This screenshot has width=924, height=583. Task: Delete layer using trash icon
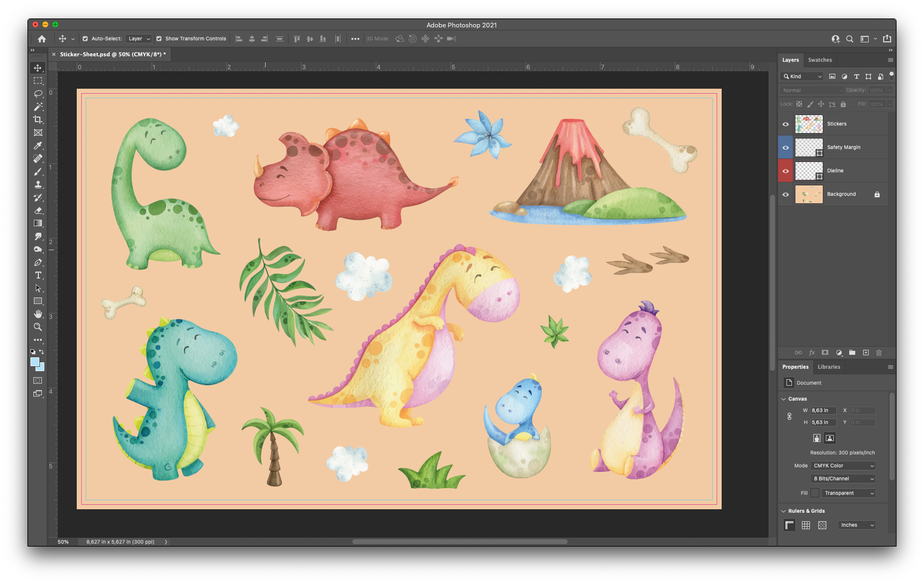pyautogui.click(x=879, y=353)
